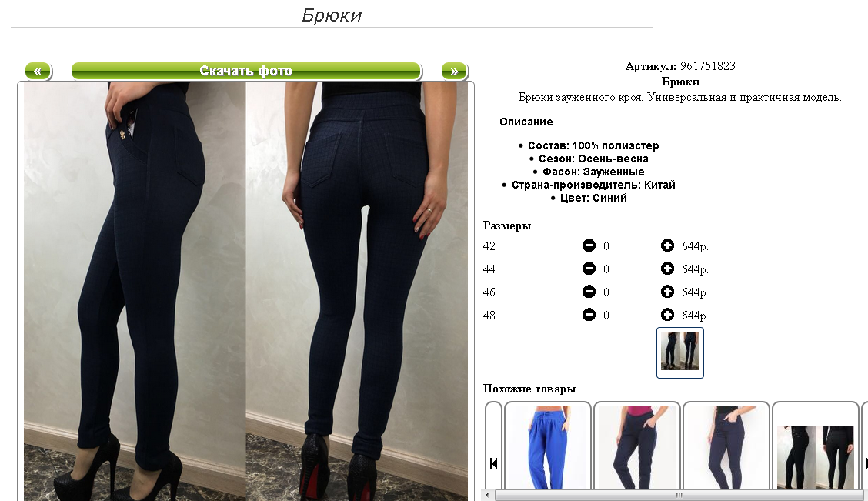Click minus icon for size 44
Image resolution: width=868 pixels, height=501 pixels.
(x=589, y=269)
